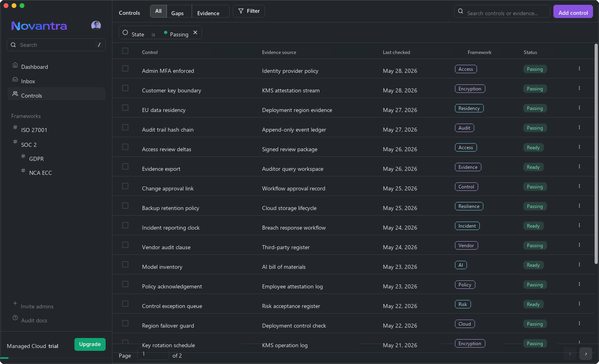The height and width of the screenshot is (364, 599).
Task: Click the help icon beside Audit docs
Action: pos(15,318)
